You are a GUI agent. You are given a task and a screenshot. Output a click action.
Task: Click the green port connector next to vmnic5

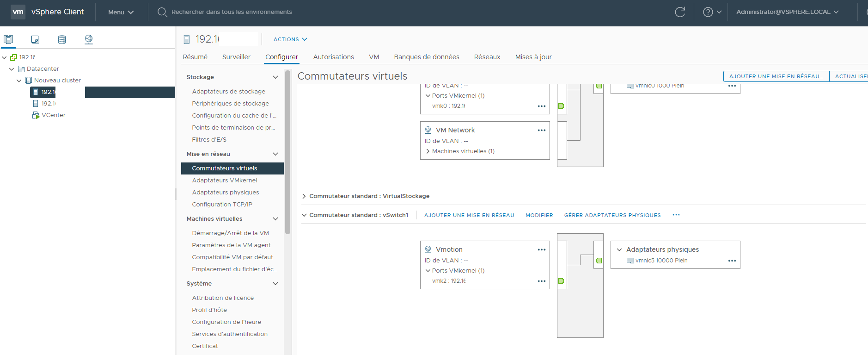point(599,261)
